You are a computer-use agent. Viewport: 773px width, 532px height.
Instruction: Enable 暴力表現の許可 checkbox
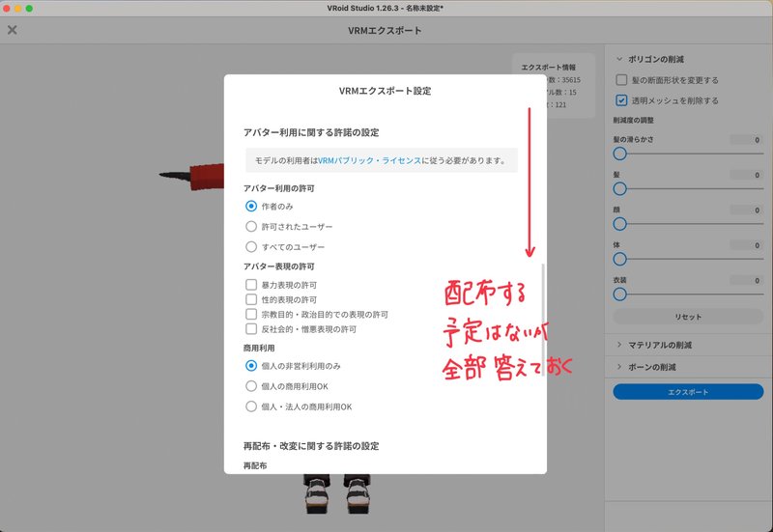click(251, 285)
